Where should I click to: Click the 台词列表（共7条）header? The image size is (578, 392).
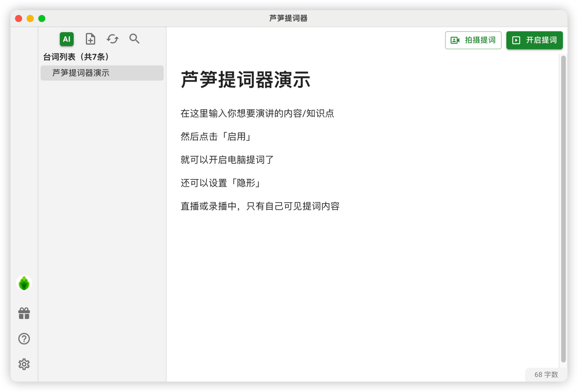[76, 57]
